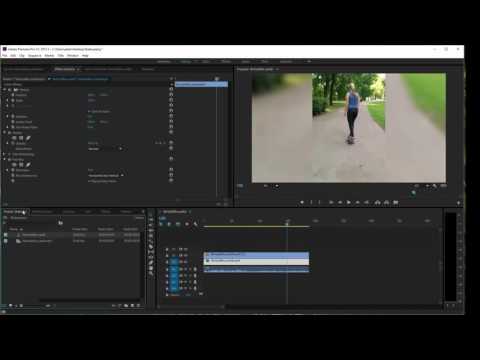Expand the Scale property twirl arrow
480x360 pixels.
coord(8,100)
